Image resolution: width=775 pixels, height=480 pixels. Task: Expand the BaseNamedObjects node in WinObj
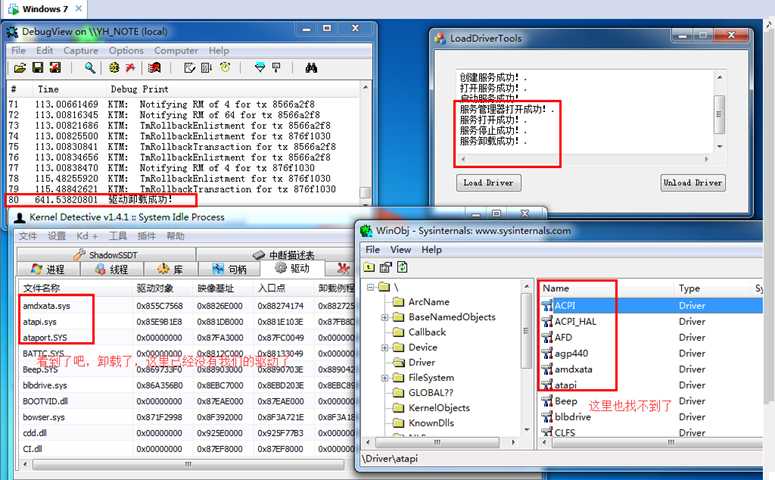click(385, 317)
